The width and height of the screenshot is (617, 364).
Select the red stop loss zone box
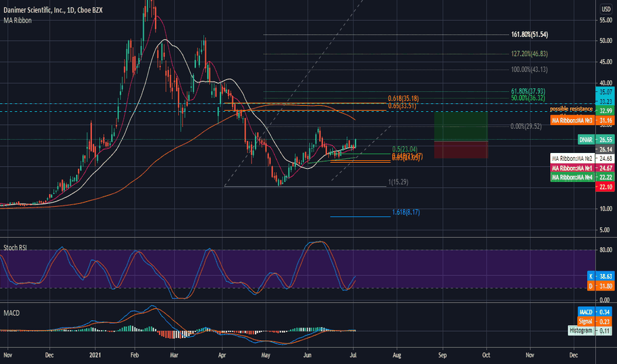point(461,150)
